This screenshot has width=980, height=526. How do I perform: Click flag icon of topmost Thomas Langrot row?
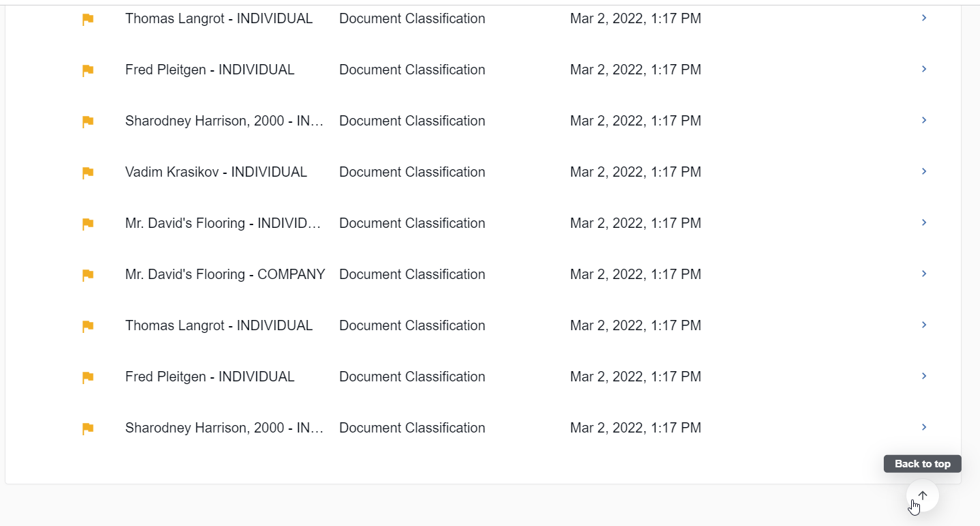point(88,19)
